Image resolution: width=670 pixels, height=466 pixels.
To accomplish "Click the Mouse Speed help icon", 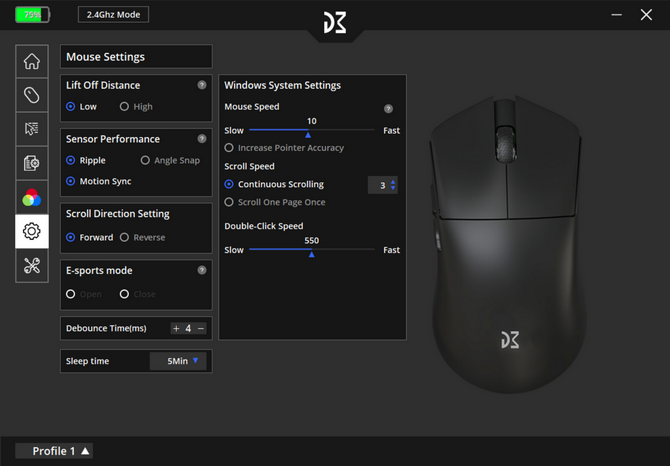I will coord(388,108).
